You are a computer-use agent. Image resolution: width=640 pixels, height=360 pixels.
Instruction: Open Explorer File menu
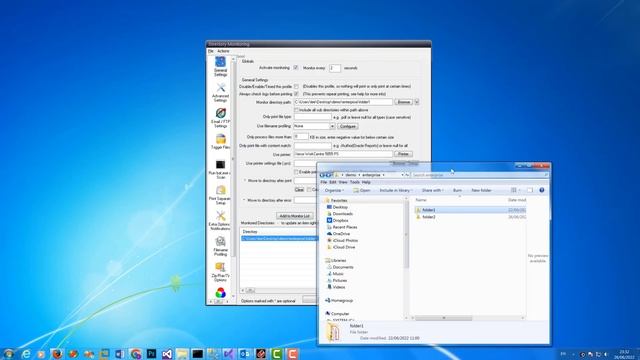coord(324,182)
